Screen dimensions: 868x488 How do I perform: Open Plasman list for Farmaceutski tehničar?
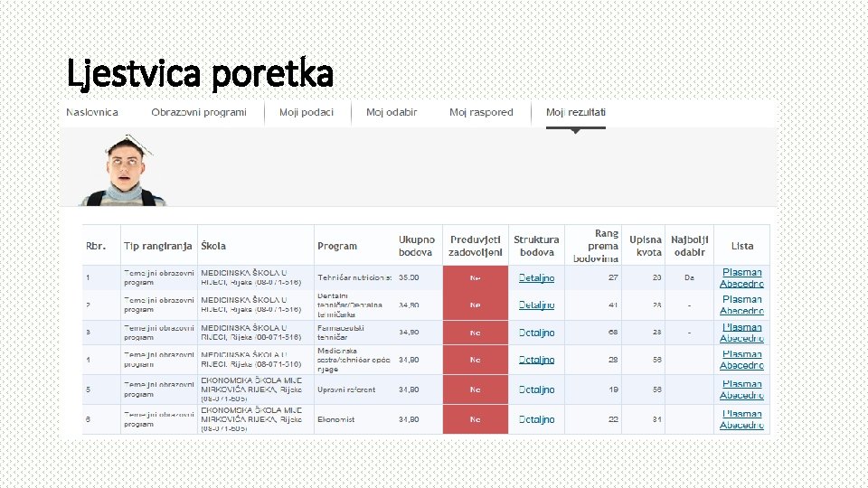[741, 327]
